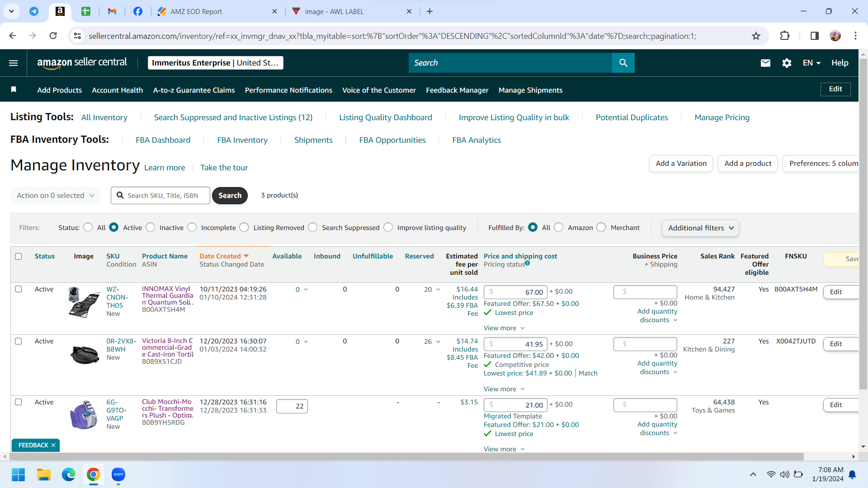This screenshot has height=488, width=868.
Task: Open Performance Notifications
Action: tap(288, 90)
